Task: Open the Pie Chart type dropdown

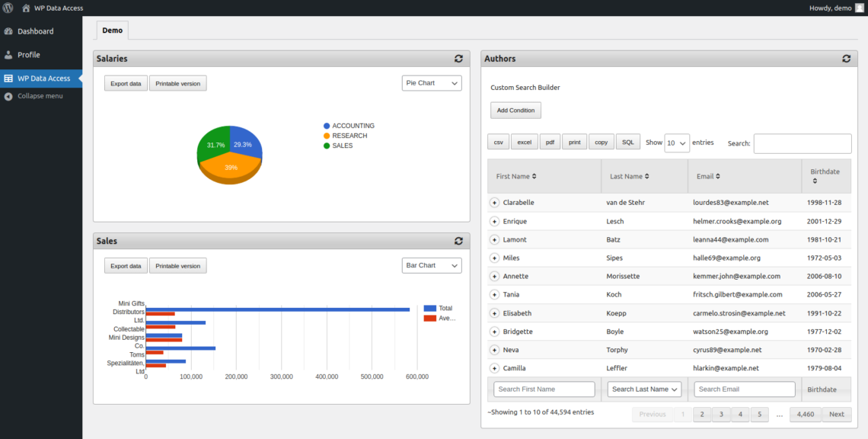Action: [x=432, y=83]
